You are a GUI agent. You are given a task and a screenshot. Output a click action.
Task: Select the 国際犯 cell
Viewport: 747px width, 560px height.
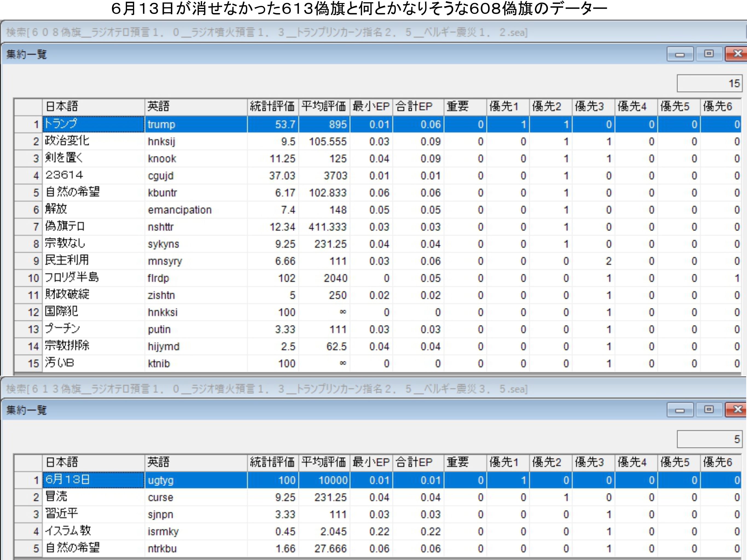(94, 312)
